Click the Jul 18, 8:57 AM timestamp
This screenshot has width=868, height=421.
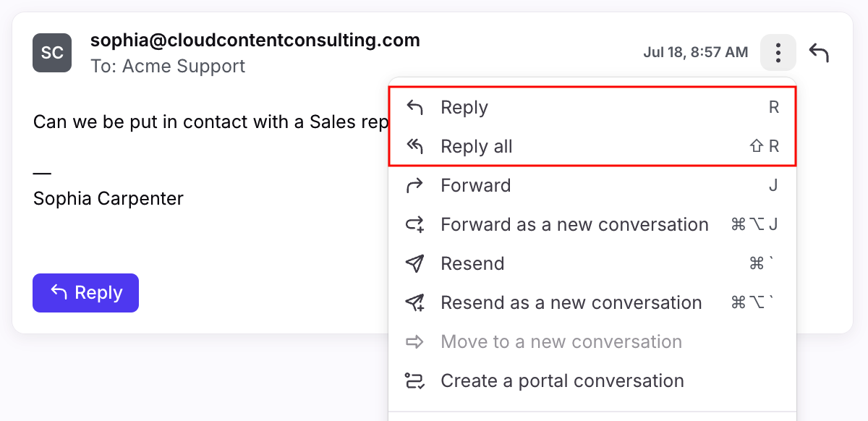695,53
